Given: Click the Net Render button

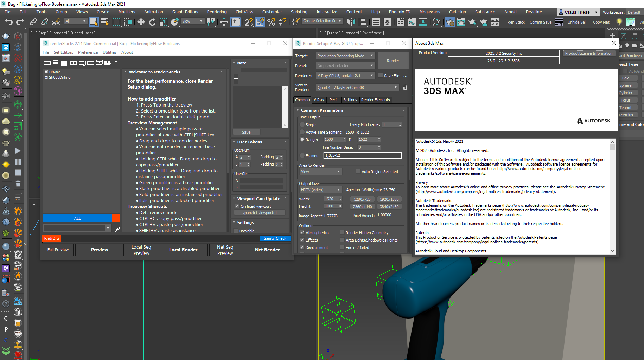Looking at the screenshot, I should pyautogui.click(x=267, y=250).
